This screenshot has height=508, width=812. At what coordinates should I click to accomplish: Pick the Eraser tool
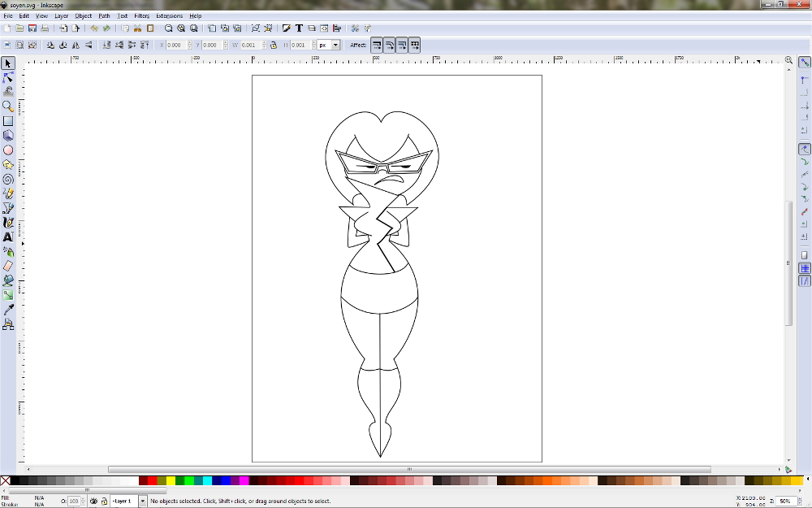click(8, 266)
